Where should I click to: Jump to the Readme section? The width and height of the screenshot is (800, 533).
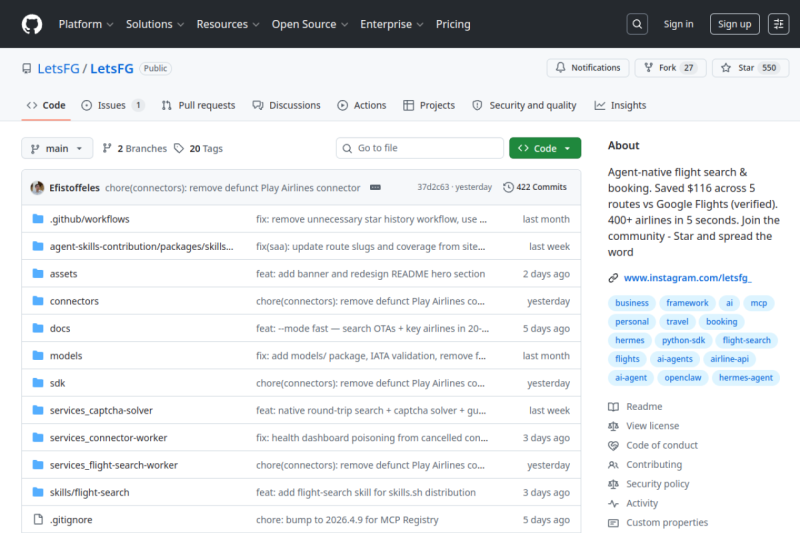[x=635, y=407]
